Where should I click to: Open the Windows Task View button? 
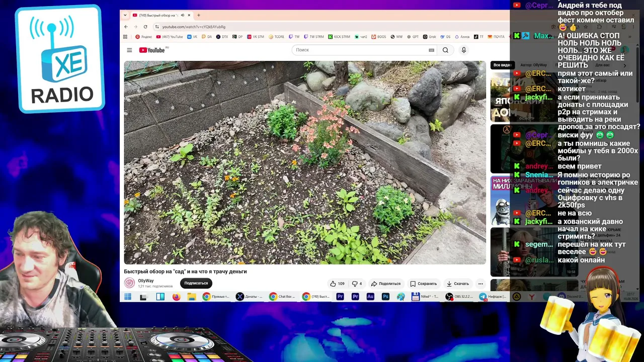coord(143,297)
